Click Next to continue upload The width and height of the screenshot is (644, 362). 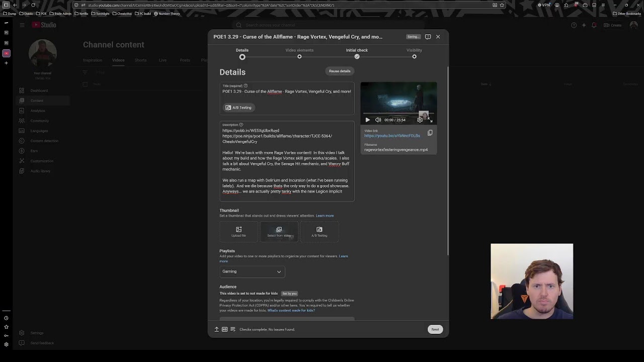click(435, 329)
